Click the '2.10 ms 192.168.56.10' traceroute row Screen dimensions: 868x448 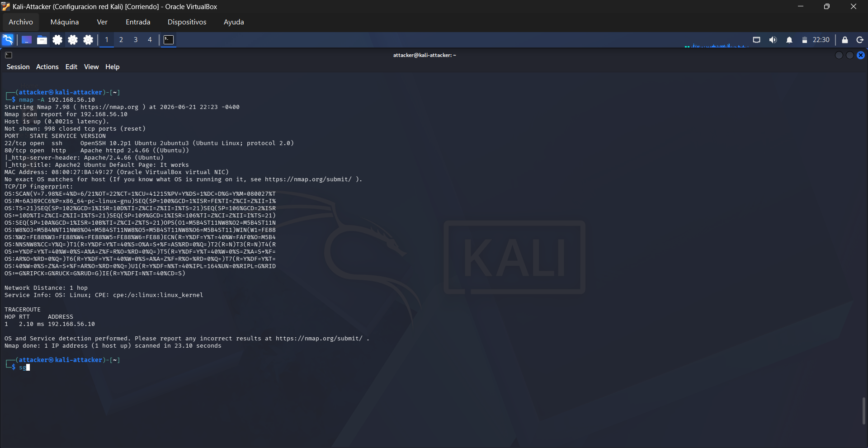tap(50, 324)
